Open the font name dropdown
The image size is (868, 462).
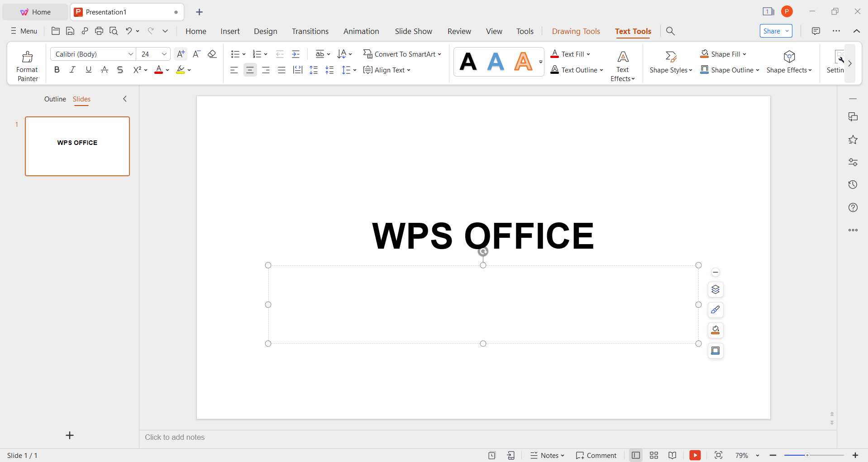(130, 54)
